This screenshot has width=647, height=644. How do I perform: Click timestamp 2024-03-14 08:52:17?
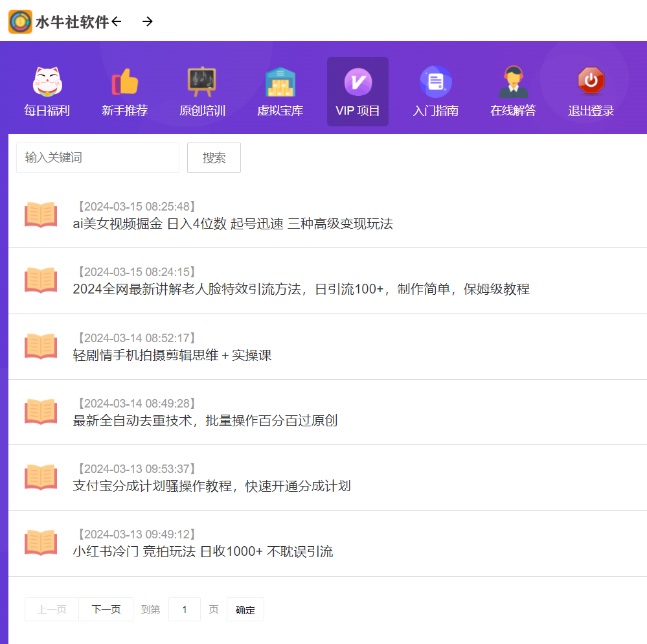click(137, 338)
